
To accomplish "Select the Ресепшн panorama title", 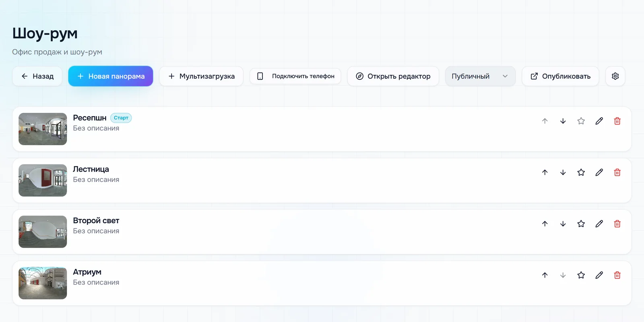I will pyautogui.click(x=90, y=118).
